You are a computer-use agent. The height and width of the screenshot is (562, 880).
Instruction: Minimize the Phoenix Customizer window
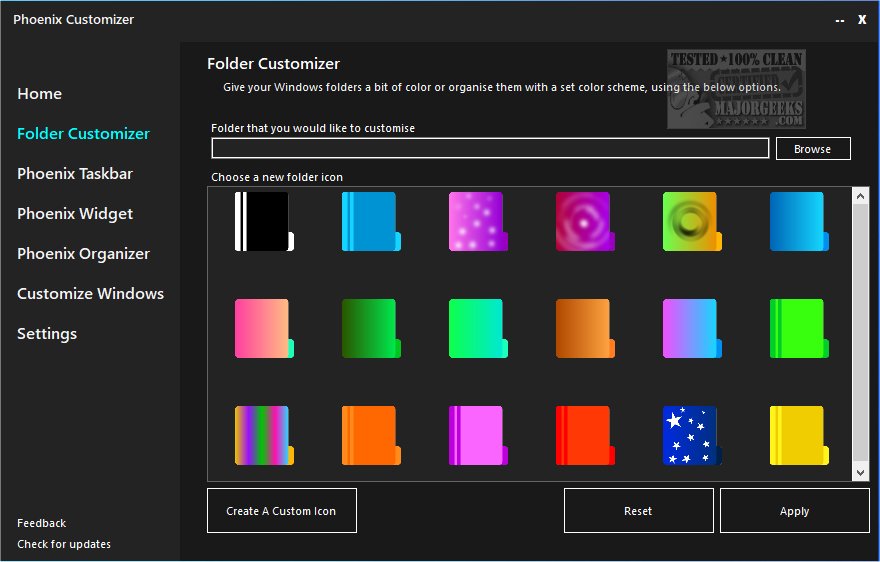tap(840, 20)
